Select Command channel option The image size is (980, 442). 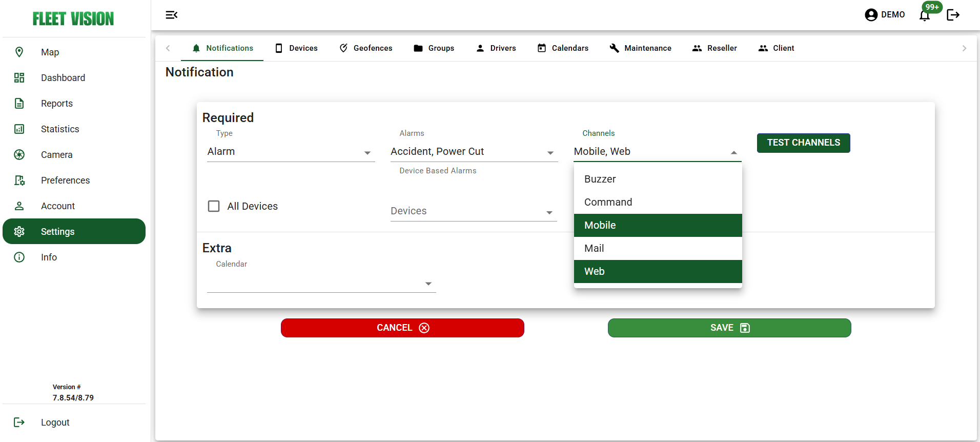(658, 202)
